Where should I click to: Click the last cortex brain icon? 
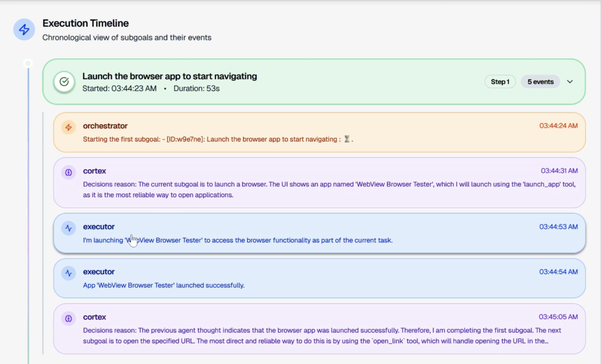(69, 318)
